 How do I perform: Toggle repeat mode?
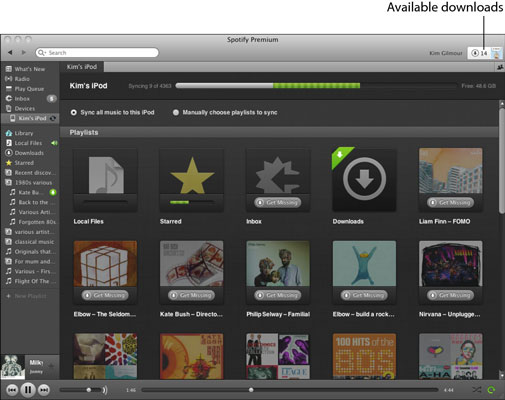pos(491,390)
